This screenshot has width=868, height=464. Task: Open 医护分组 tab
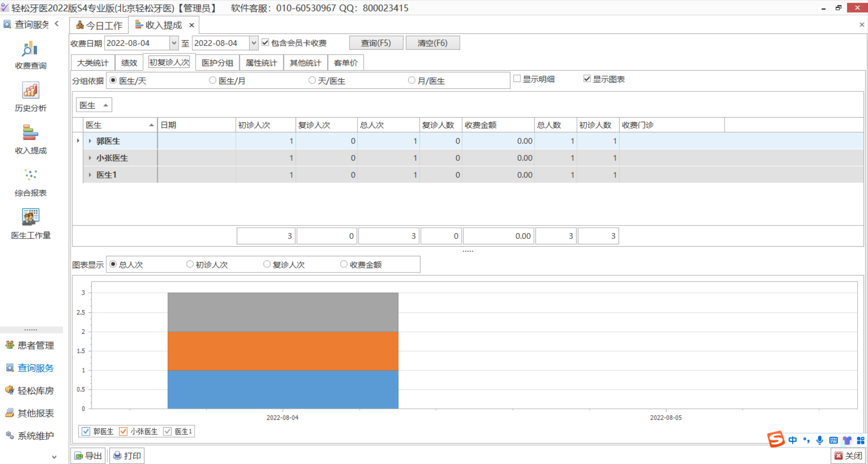click(217, 63)
